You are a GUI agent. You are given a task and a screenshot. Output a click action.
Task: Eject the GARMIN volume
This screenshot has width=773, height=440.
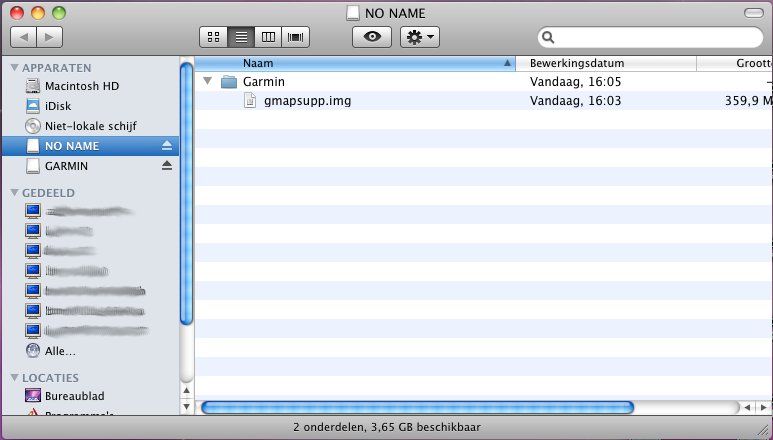(x=167, y=166)
